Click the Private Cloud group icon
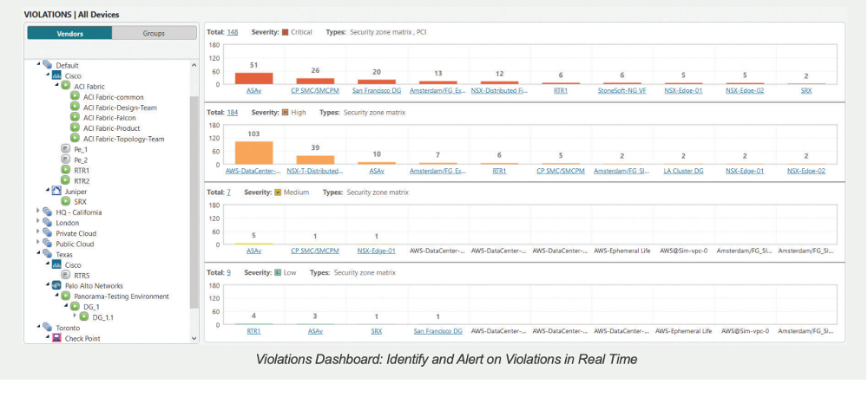 click(48, 232)
